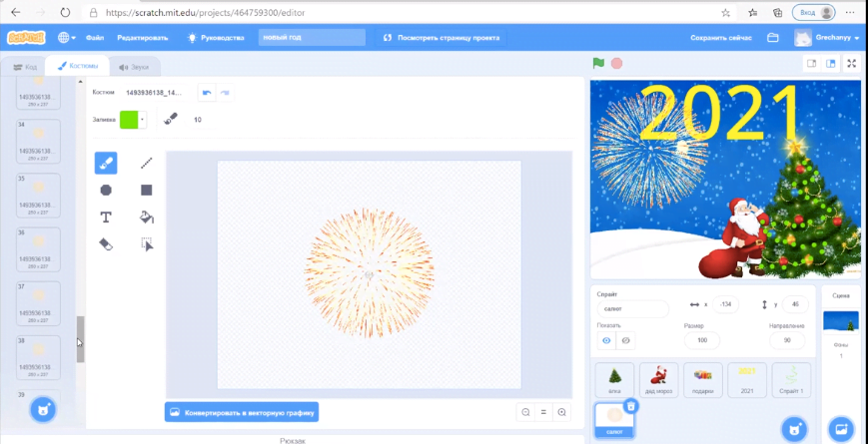Click the brush size value 10
This screenshot has width=868, height=444.
200,120
